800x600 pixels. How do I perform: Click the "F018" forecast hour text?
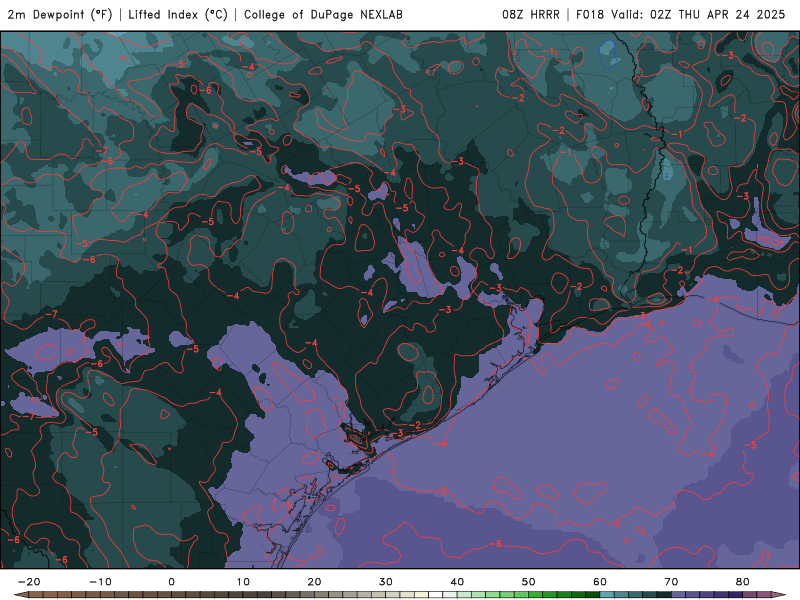[x=590, y=15]
